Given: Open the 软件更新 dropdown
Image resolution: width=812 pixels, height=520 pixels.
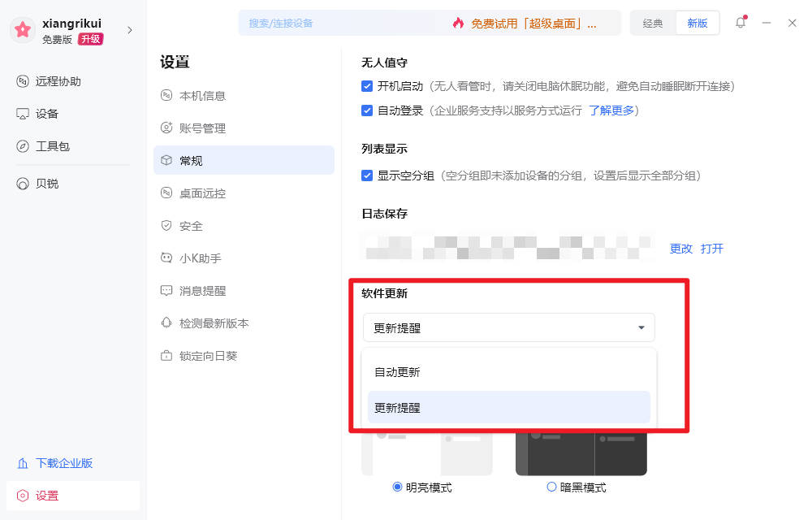Looking at the screenshot, I should tap(508, 327).
